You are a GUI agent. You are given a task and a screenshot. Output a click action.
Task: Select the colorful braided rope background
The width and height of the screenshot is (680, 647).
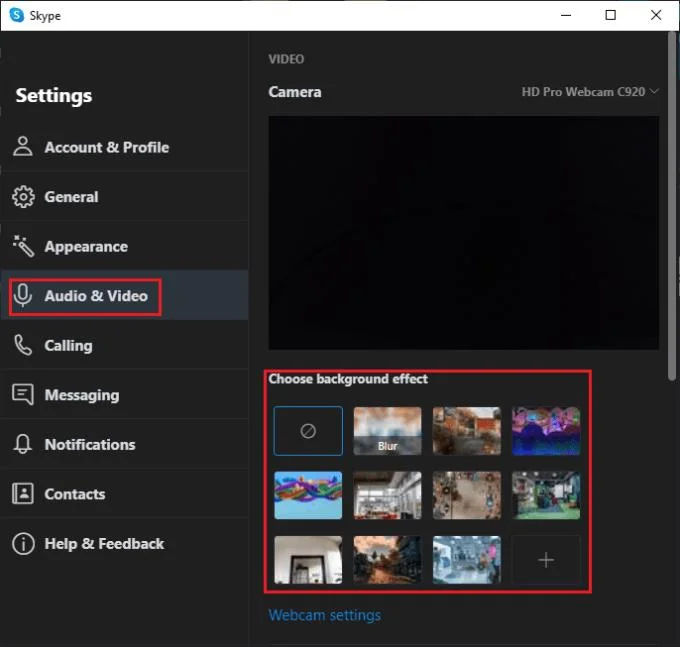pos(308,495)
